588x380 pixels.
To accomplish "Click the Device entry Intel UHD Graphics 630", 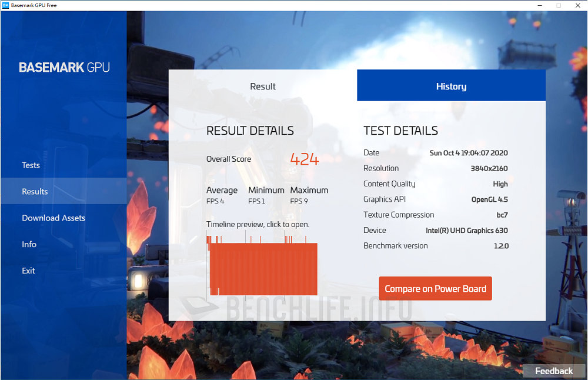I will 467,230.
